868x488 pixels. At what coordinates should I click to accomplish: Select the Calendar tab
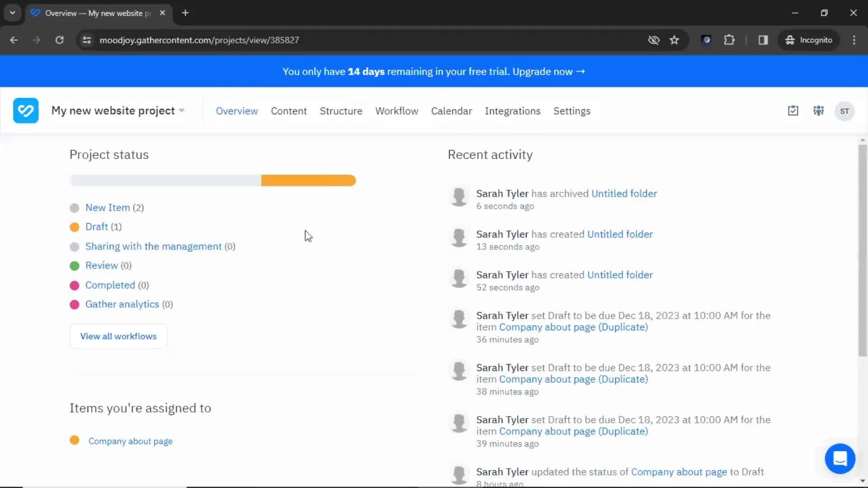pos(452,111)
